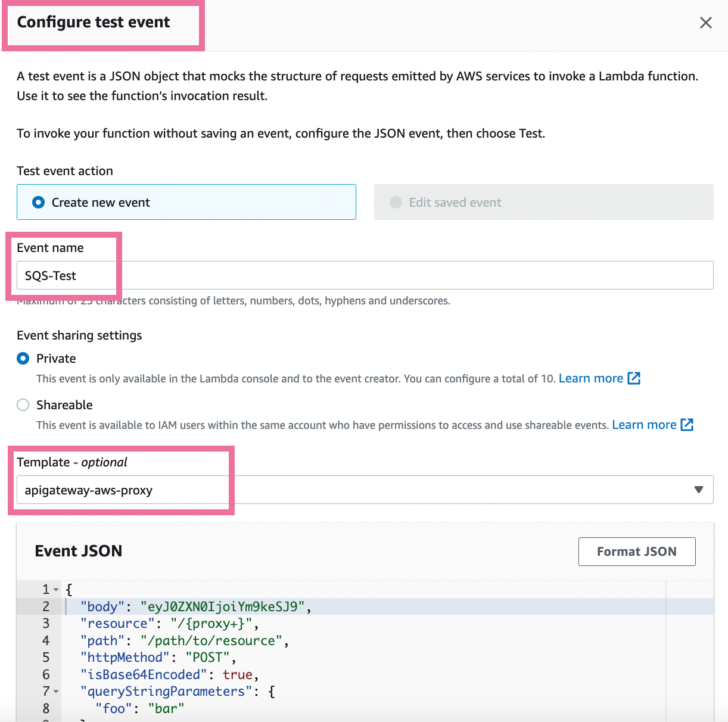Select Private event sharing setting
Screen dimensions: 728x722
click(23, 359)
